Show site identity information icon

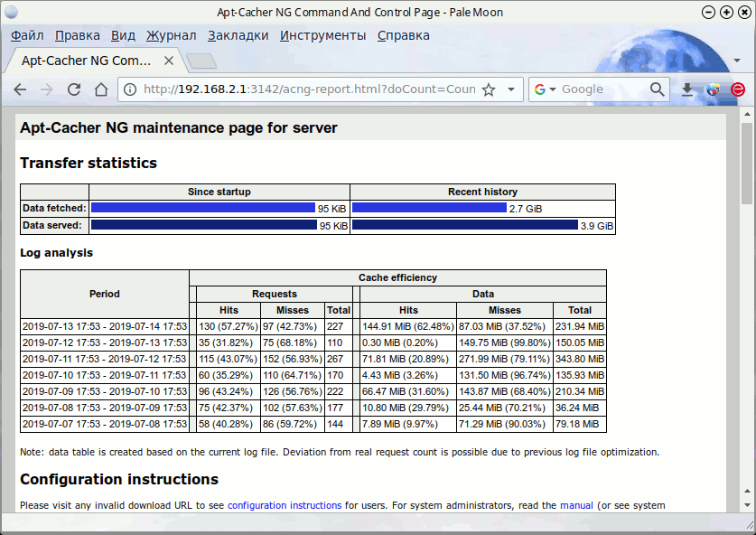pos(130,89)
